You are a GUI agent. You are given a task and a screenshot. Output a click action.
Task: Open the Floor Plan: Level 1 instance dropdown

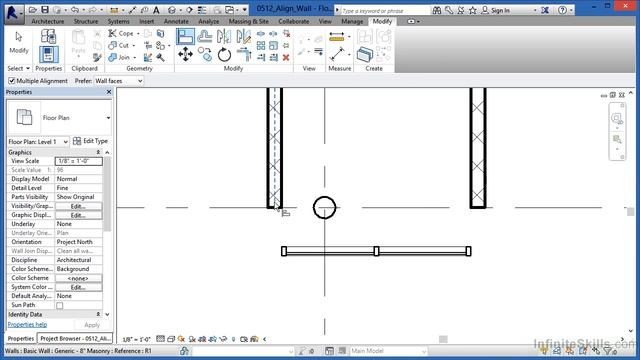pyautogui.click(x=38, y=142)
